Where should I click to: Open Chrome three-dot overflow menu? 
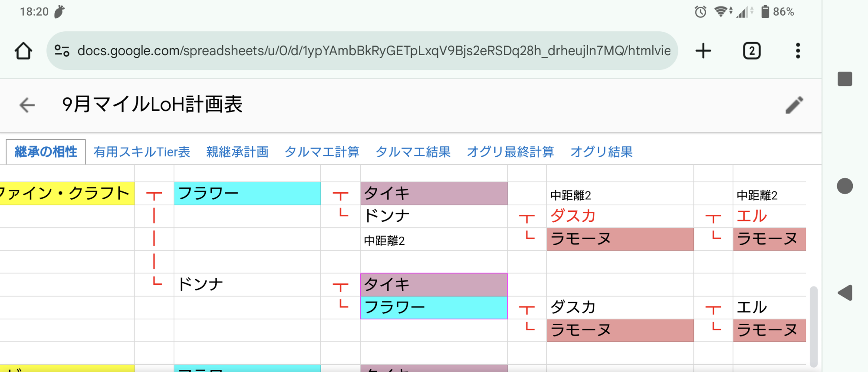coord(798,51)
